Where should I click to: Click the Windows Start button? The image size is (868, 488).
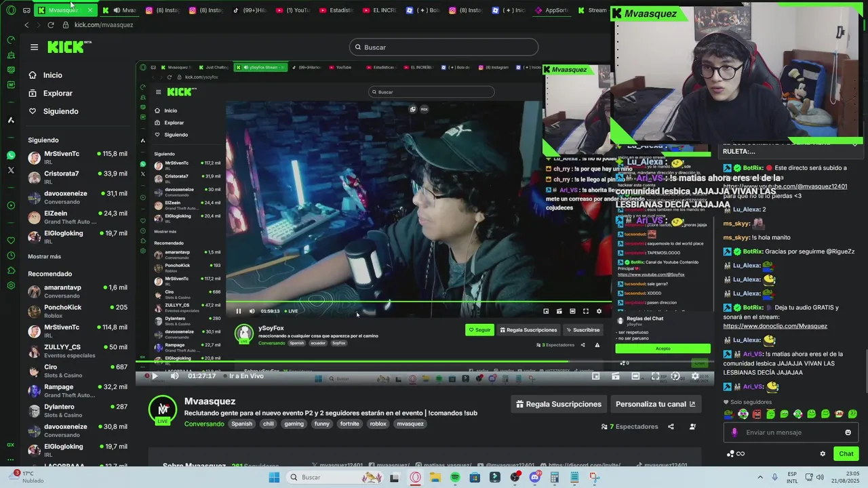[274, 477]
